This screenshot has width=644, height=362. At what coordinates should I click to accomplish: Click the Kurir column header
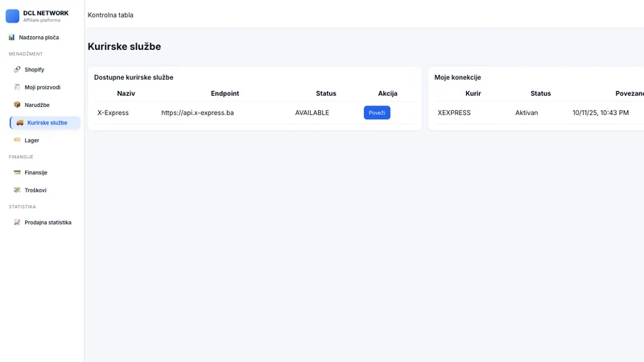[473, 93]
